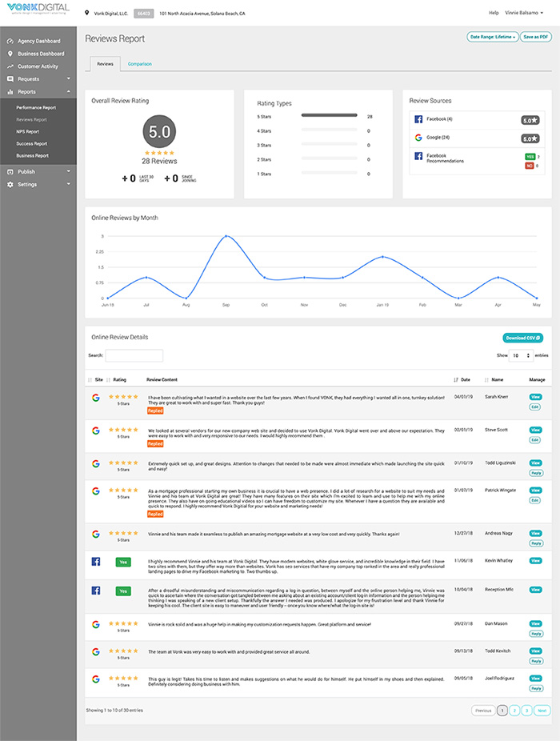The width and height of the screenshot is (560, 741).
Task: View Sarah Knerr's review
Action: click(x=535, y=397)
